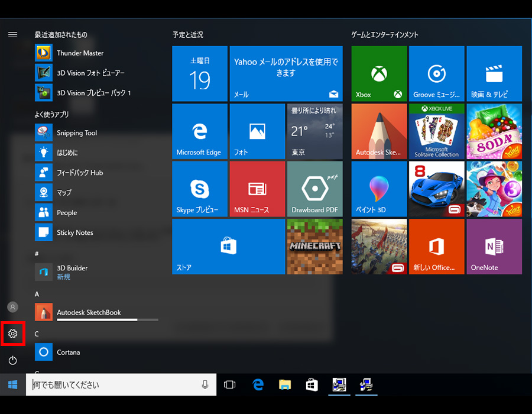The height and width of the screenshot is (414, 532).
Task: Open Microsoft Edge tile
Action: [200, 131]
